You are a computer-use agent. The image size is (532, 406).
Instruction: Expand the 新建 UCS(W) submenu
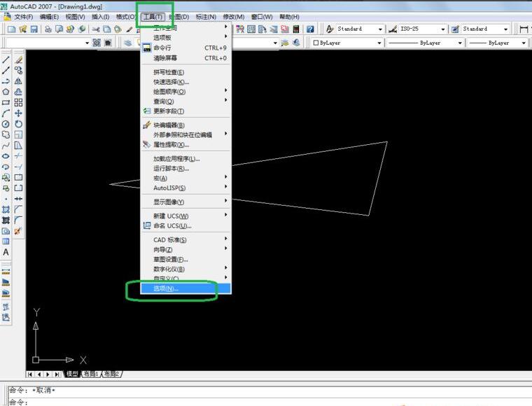pos(185,216)
